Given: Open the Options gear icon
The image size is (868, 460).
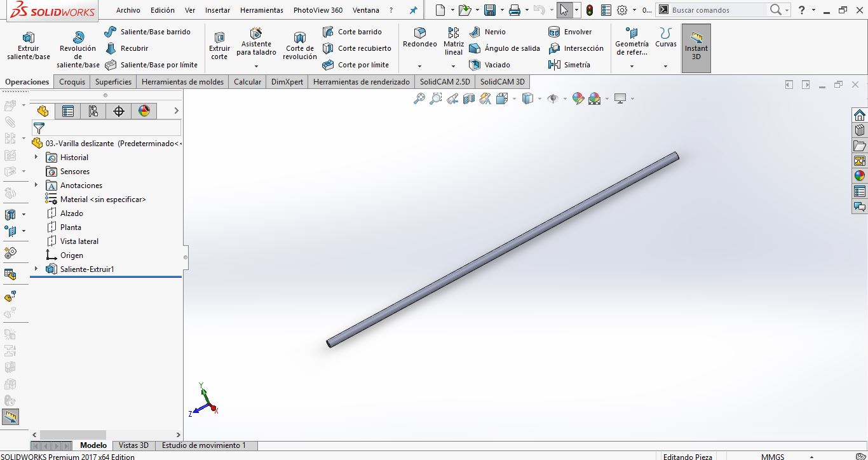Looking at the screenshot, I should click(622, 10).
